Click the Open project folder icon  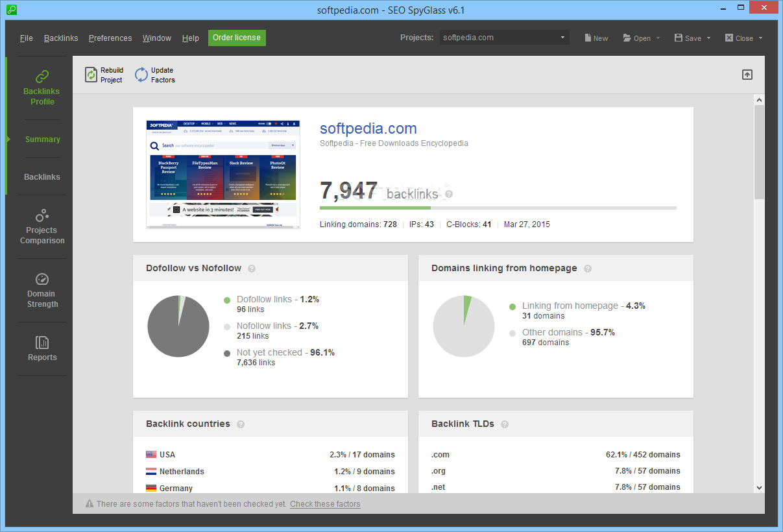[x=627, y=38]
